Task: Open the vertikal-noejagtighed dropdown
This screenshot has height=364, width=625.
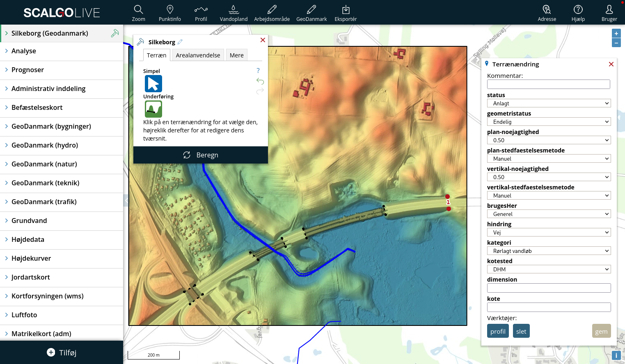Action: [549, 177]
